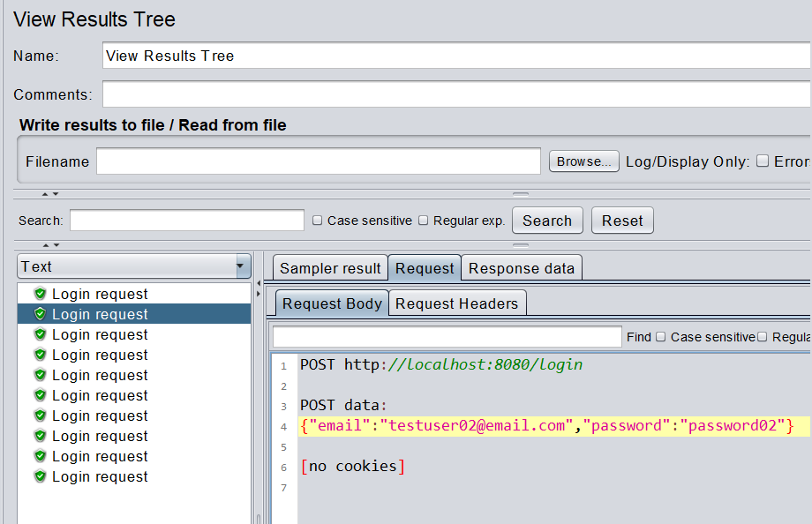Open the Response data tab
The image size is (812, 524).
[x=522, y=268]
